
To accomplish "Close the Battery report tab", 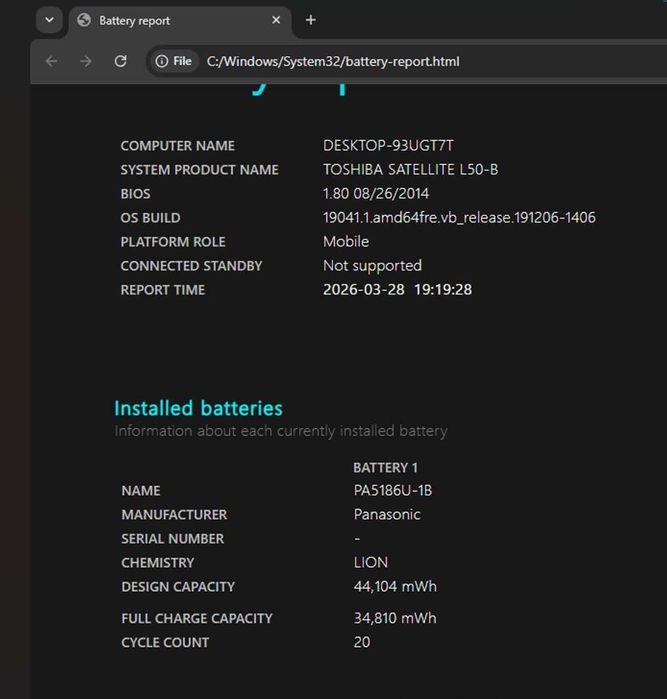I will [x=276, y=20].
